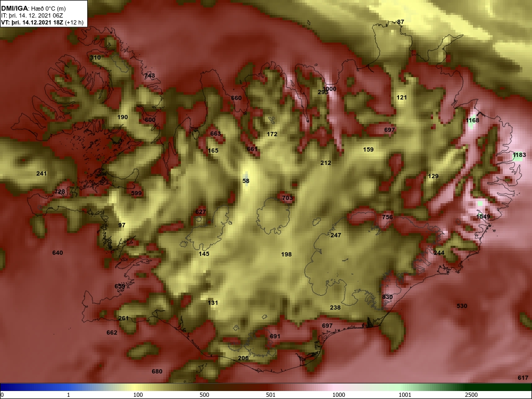Click the map value 165

pos(213,151)
